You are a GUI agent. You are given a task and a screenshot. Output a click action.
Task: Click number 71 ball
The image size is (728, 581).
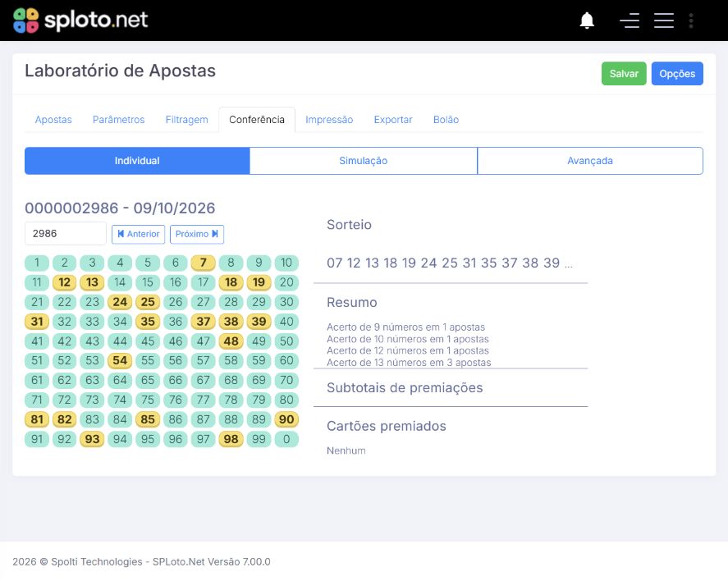tap(37, 400)
